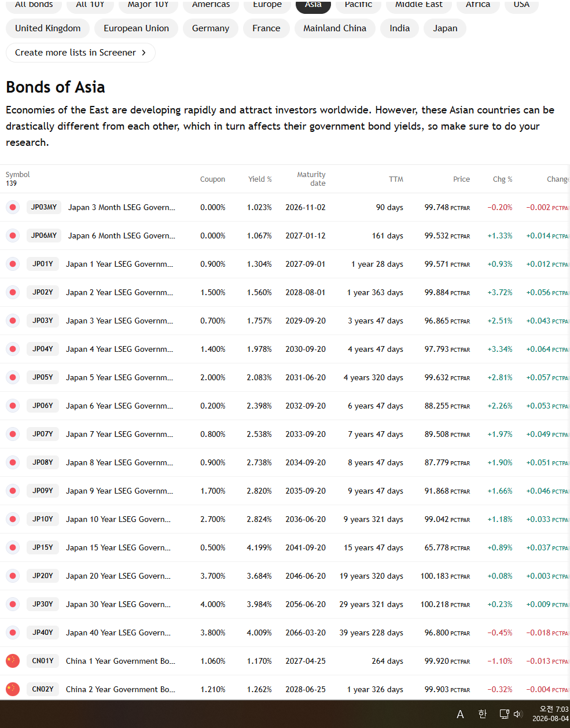Open the CN01Y ticker symbol badge
Viewport: 570px width, 728px height.
pyautogui.click(x=43, y=661)
